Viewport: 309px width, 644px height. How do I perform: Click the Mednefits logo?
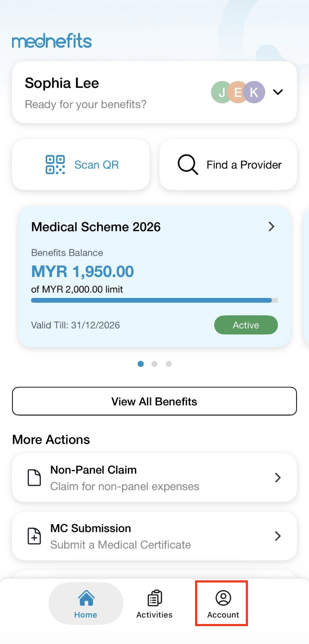click(x=52, y=42)
